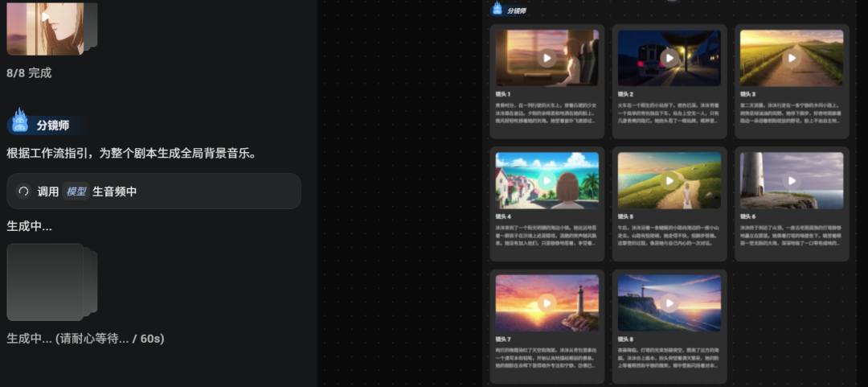Image resolution: width=868 pixels, height=387 pixels.
Task: Play the 镜头 5 hillside path clip
Action: pos(669,180)
